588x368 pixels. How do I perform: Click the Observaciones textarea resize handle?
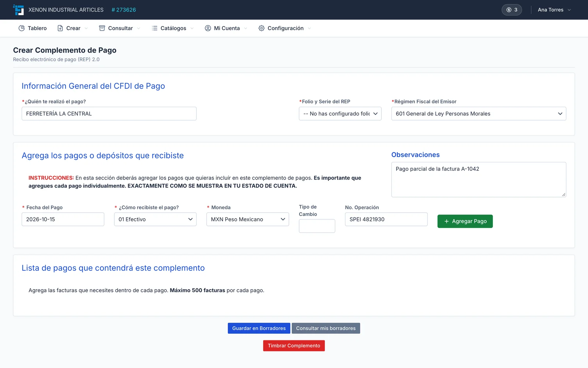coord(563,194)
